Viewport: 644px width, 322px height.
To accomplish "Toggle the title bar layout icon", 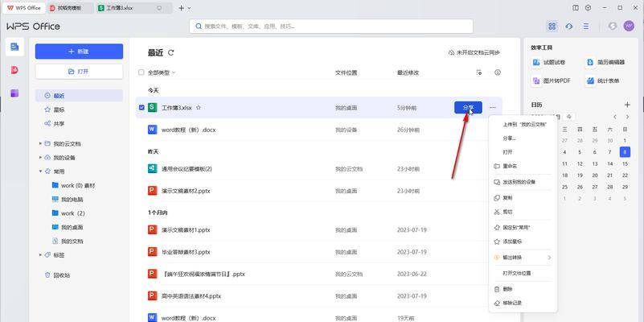I will tap(576, 8).
